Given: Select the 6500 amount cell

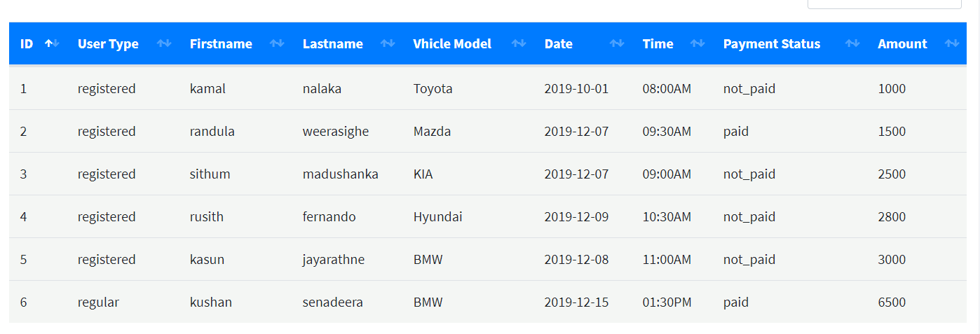Looking at the screenshot, I should pos(892,302).
